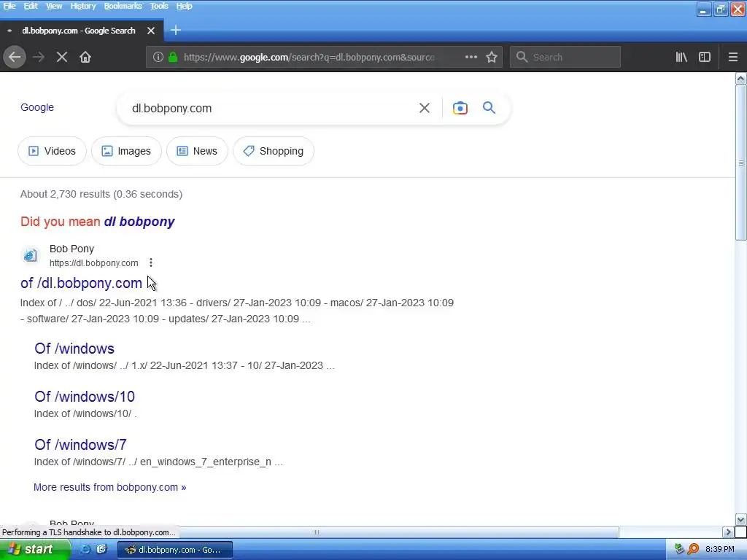Submit search with blue magnifier icon

click(x=489, y=108)
